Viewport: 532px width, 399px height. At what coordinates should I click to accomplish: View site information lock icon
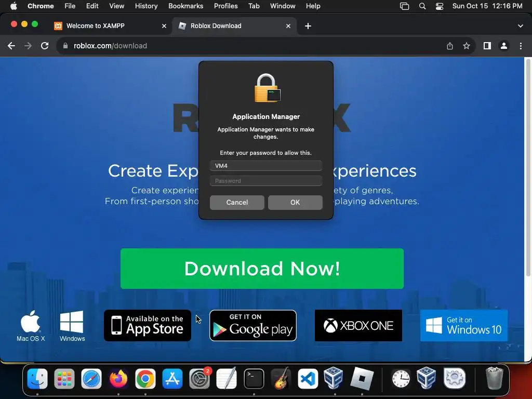[x=65, y=46]
